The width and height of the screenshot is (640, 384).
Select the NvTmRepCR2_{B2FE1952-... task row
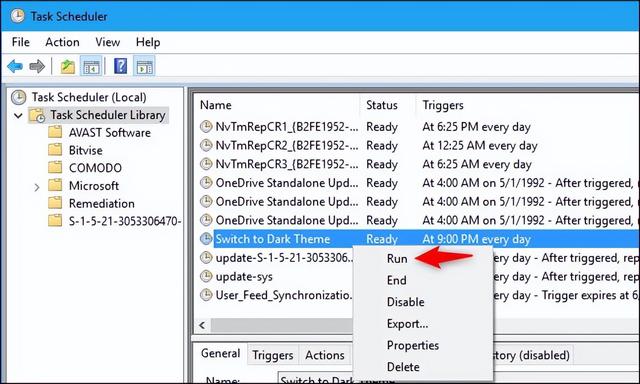tap(416, 145)
